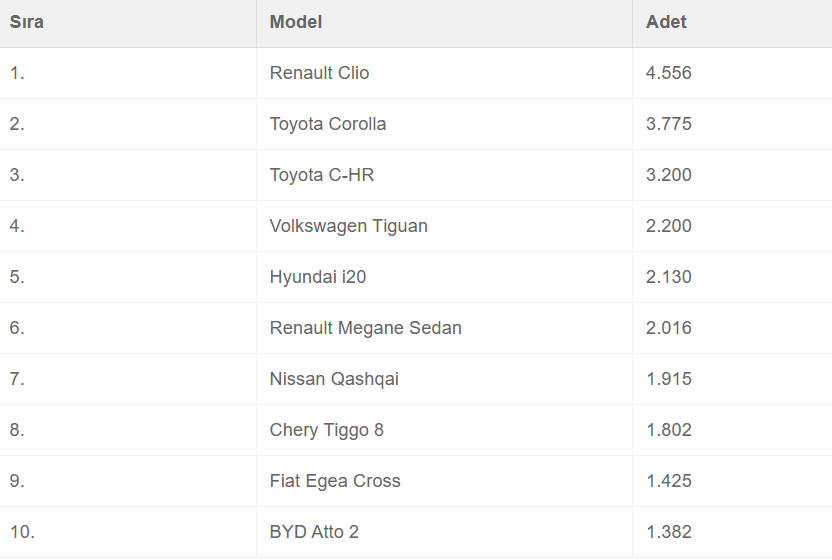Select the Volkswagen Tiguan cell
The image size is (832, 560).
348,226
